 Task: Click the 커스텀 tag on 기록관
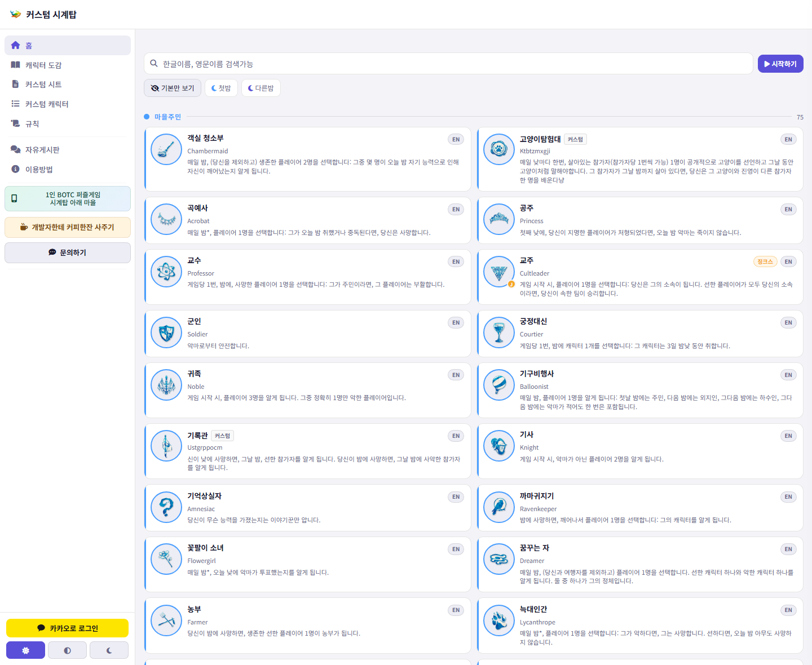pyautogui.click(x=222, y=436)
